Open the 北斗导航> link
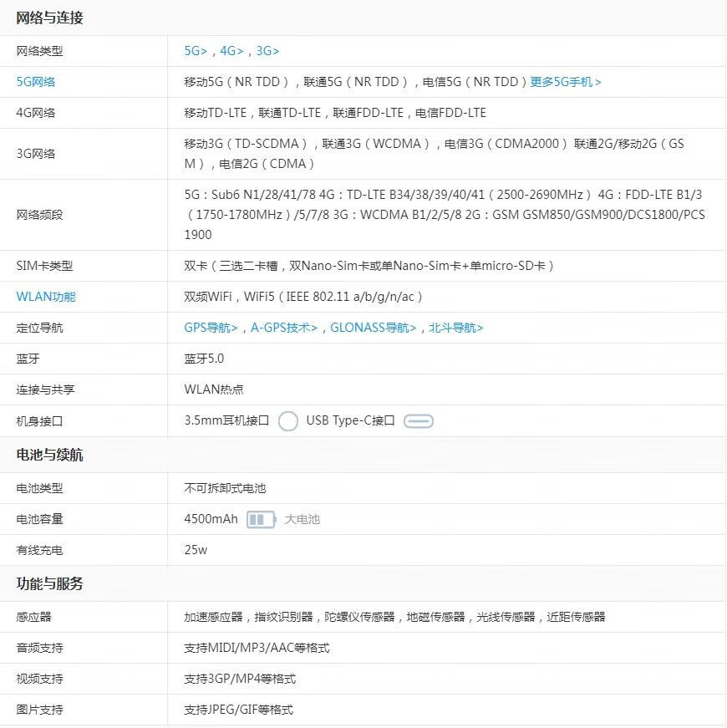Screen dimensions: 727x728 (456, 328)
